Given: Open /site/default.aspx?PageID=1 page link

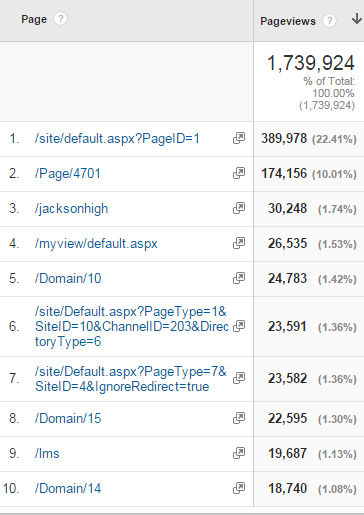Looking at the screenshot, I should pyautogui.click(x=117, y=138).
